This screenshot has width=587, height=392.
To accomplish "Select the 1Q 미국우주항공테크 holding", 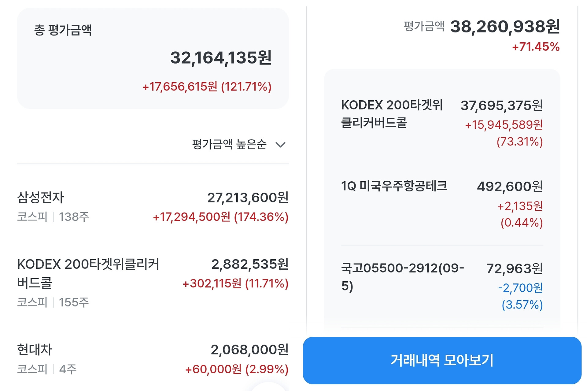I will 394,186.
